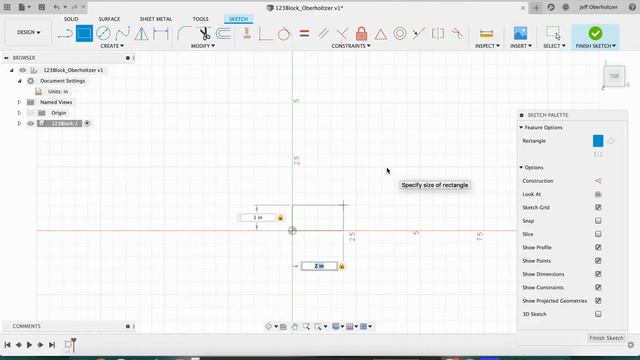Image resolution: width=640 pixels, height=360 pixels.
Task: Open the data panel grid icon
Action: pyautogui.click(x=7, y=7)
